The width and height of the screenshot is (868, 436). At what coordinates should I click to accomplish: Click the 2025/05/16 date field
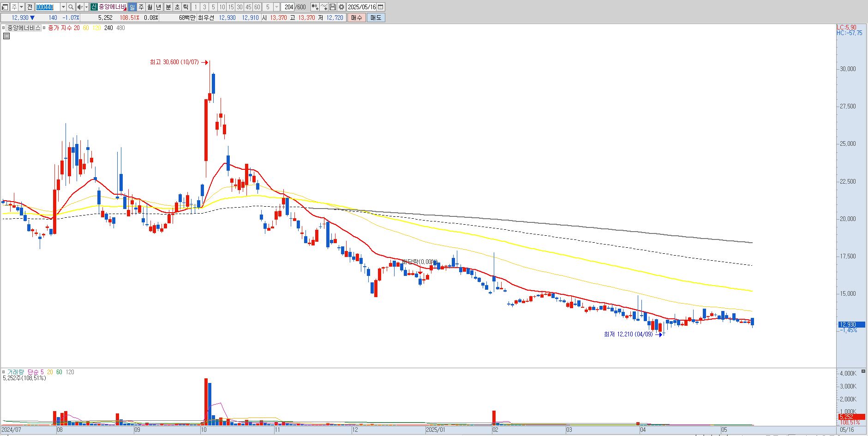361,7
